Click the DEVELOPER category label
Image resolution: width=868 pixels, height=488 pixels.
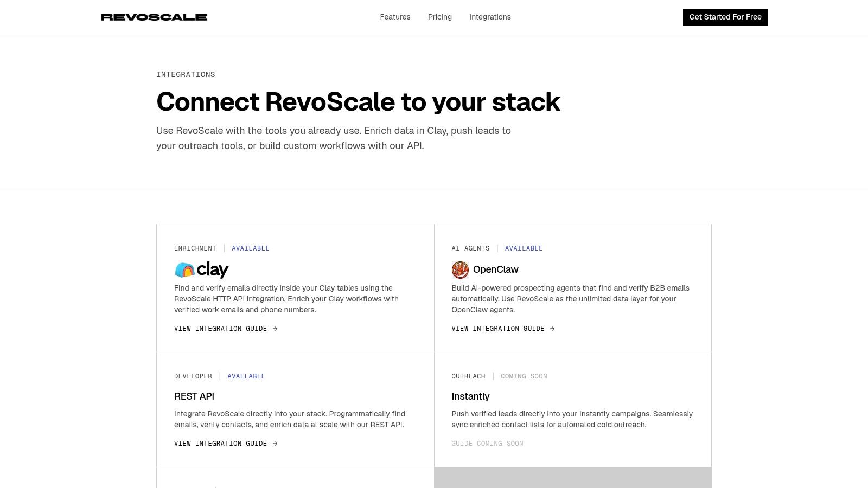[193, 376]
